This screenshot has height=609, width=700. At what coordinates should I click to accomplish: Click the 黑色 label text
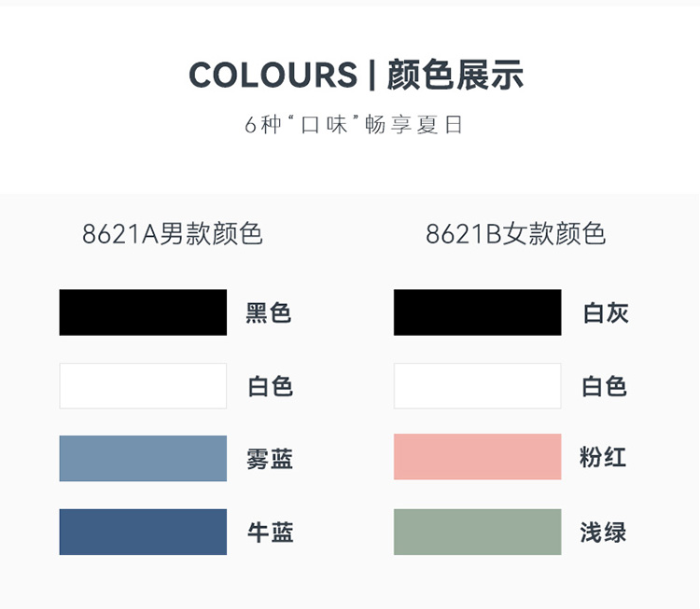(x=269, y=312)
